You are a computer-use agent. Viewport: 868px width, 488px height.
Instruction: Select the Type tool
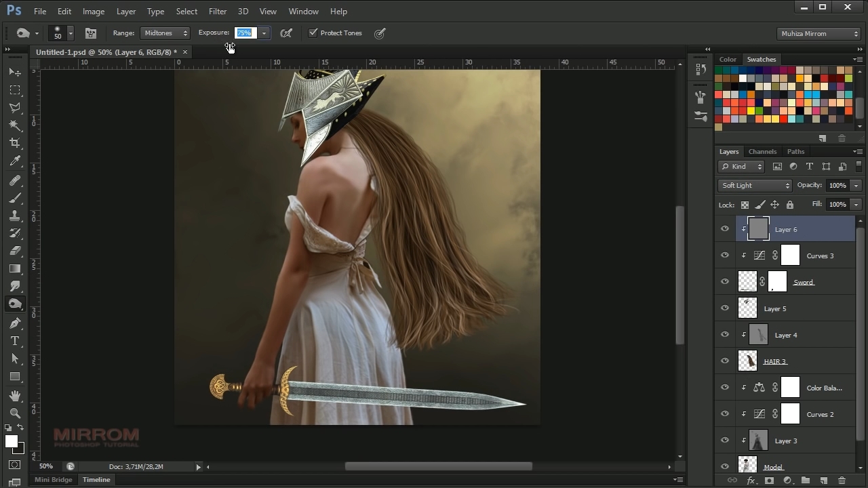pyautogui.click(x=15, y=341)
